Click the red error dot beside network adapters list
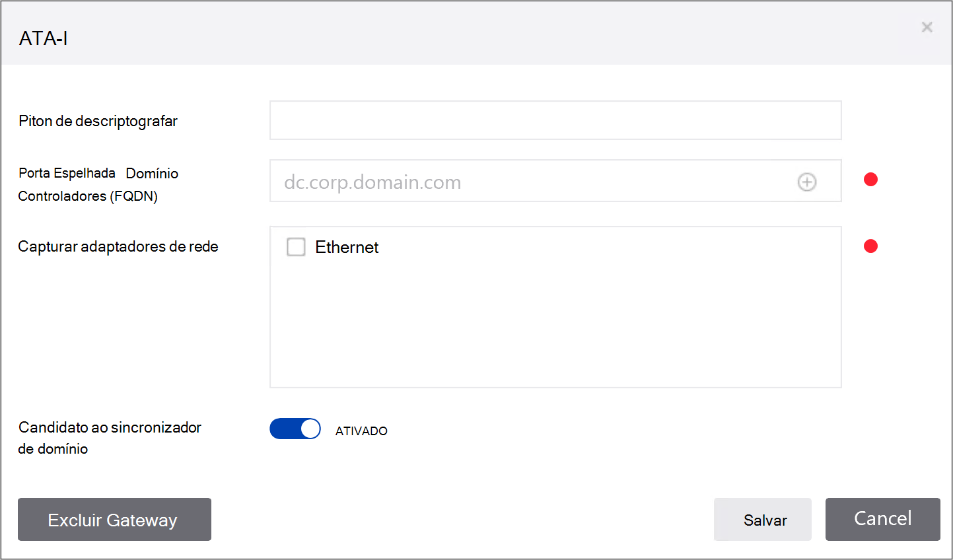This screenshot has height=560, width=953. coord(870,246)
